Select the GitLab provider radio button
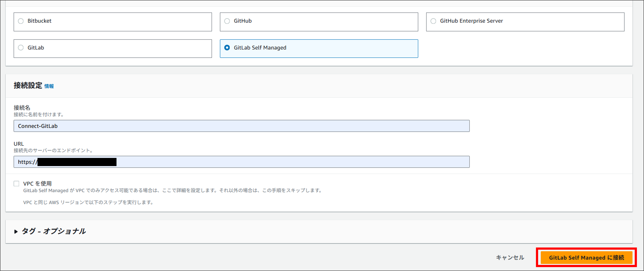This screenshot has width=644, height=271. click(21, 48)
